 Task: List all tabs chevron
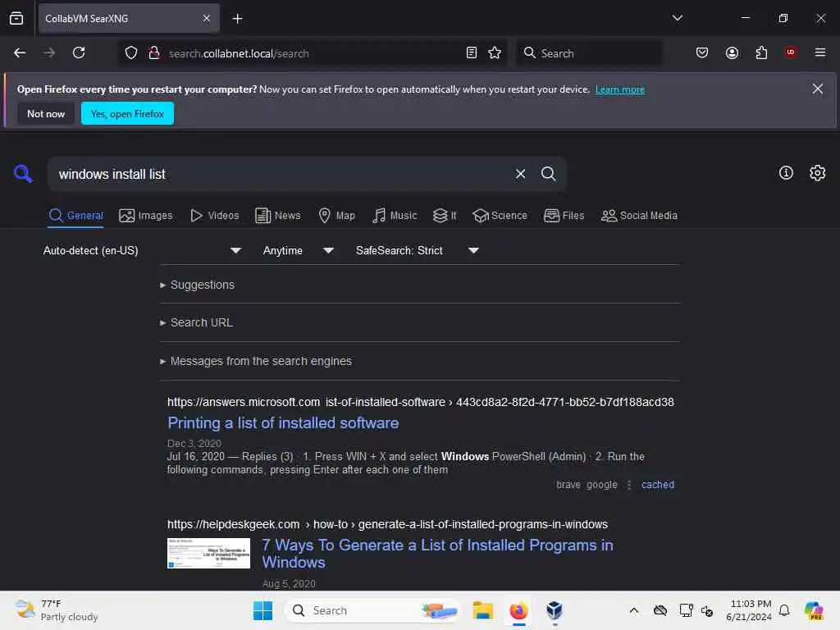click(x=677, y=18)
